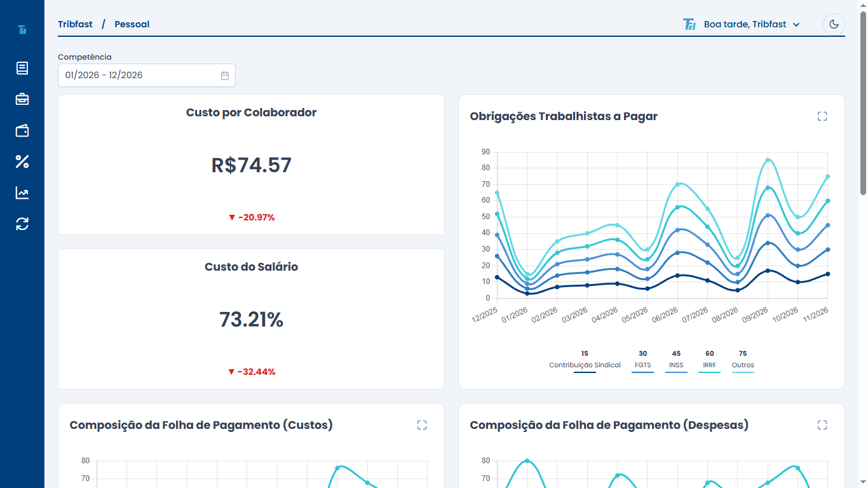This screenshot has width=868, height=488.
Task: Click the page vertical scrollbar
Action: [863, 102]
